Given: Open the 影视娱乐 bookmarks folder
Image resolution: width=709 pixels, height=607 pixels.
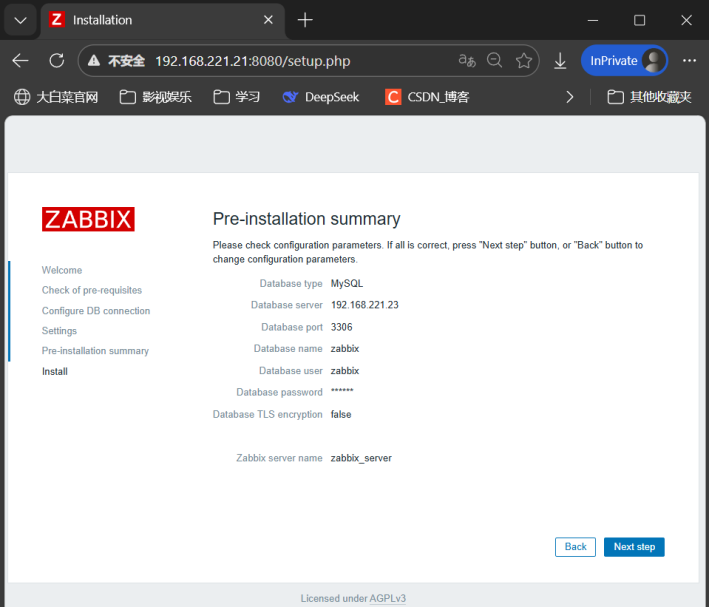Looking at the screenshot, I should 156,97.
